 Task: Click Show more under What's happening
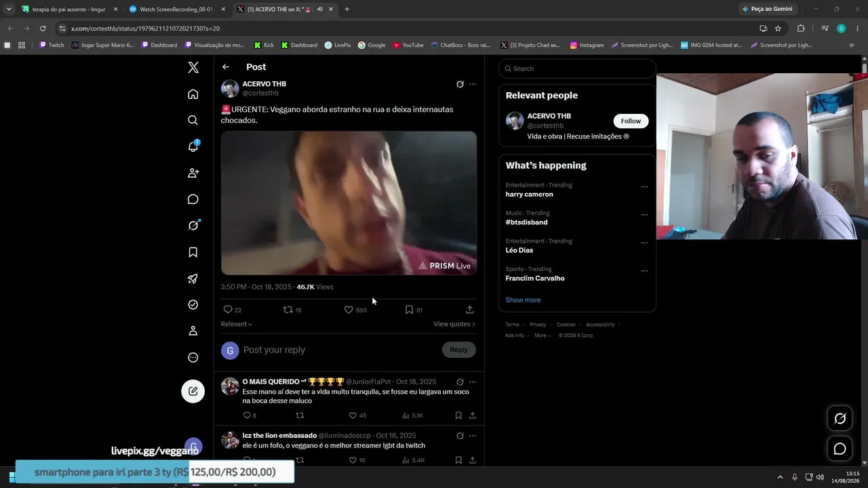[523, 300]
